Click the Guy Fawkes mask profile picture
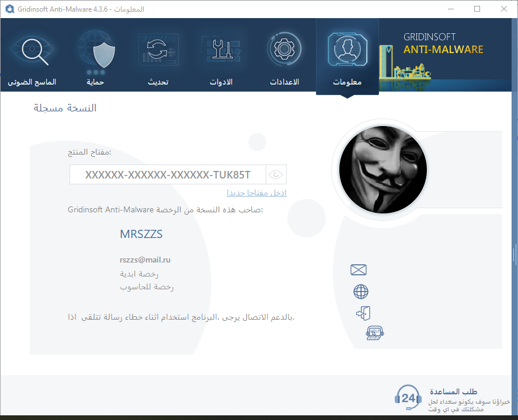 click(383, 170)
